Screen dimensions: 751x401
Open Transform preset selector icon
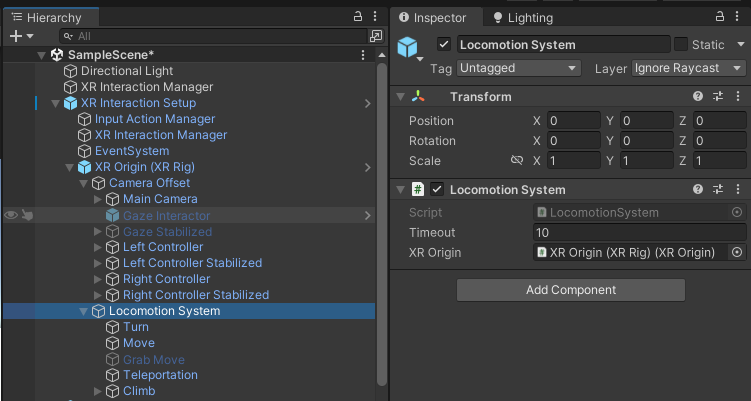pyautogui.click(x=717, y=97)
